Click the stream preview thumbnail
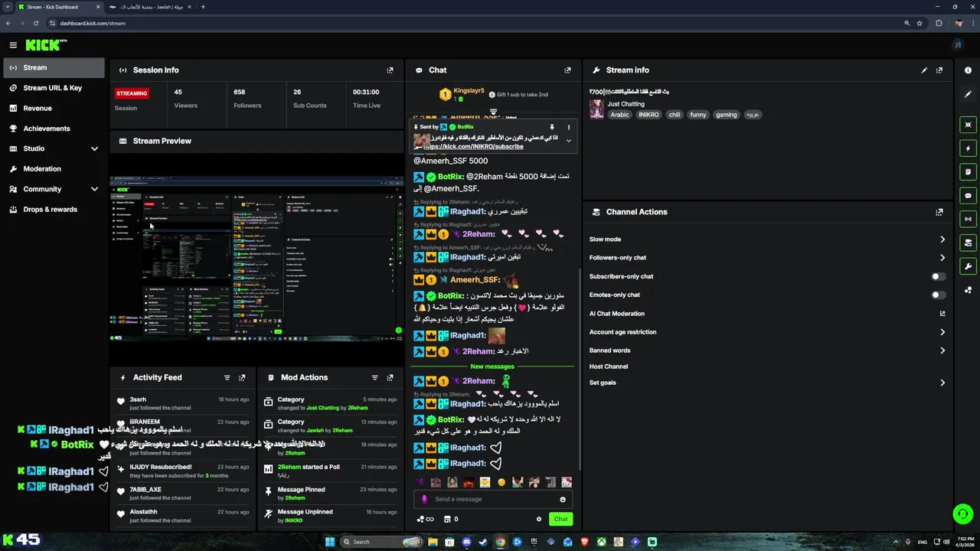 click(256, 259)
